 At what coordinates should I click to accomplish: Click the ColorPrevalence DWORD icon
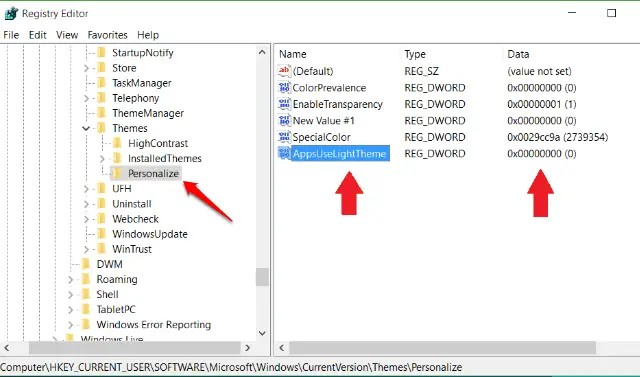[284, 87]
